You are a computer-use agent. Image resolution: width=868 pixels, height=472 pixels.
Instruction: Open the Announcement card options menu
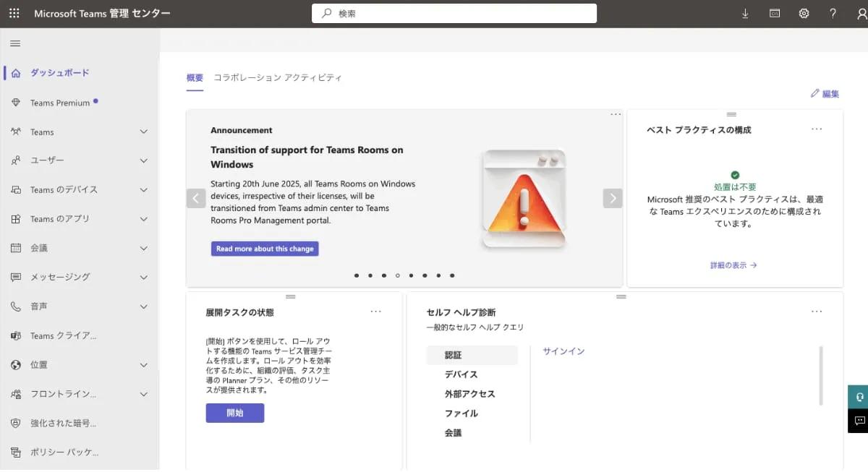pyautogui.click(x=615, y=114)
